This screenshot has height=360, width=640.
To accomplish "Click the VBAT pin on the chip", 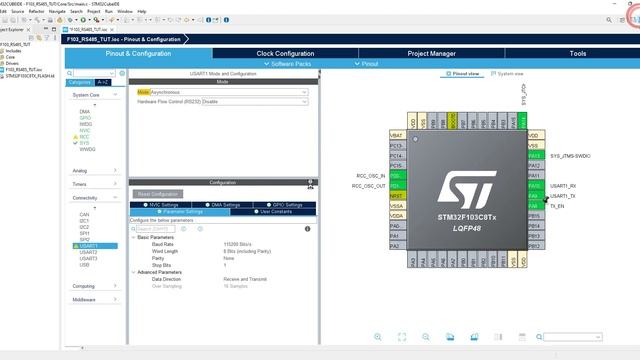I will point(398,136).
